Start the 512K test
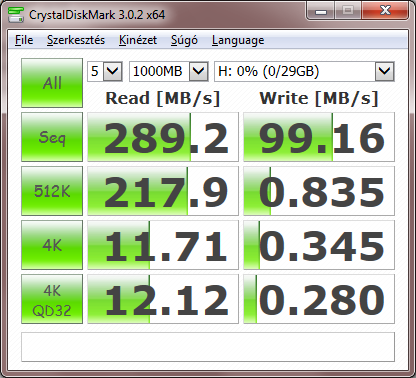Image resolution: width=416 pixels, height=378 pixels. 52,191
